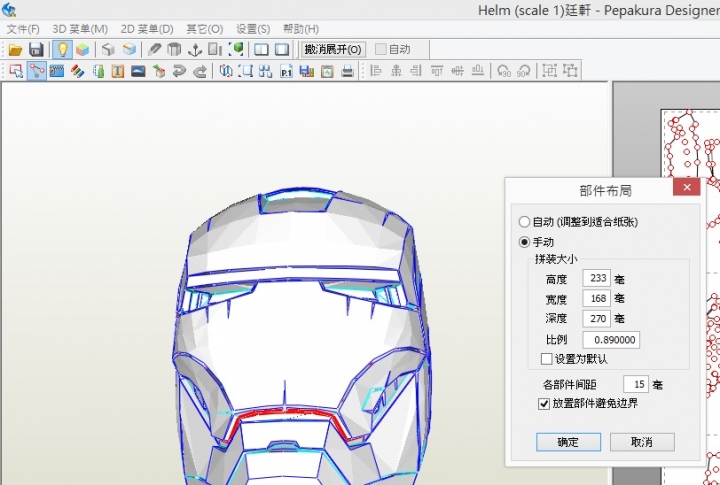Select the 手动 radio option
This screenshot has height=485, width=720.
[524, 242]
